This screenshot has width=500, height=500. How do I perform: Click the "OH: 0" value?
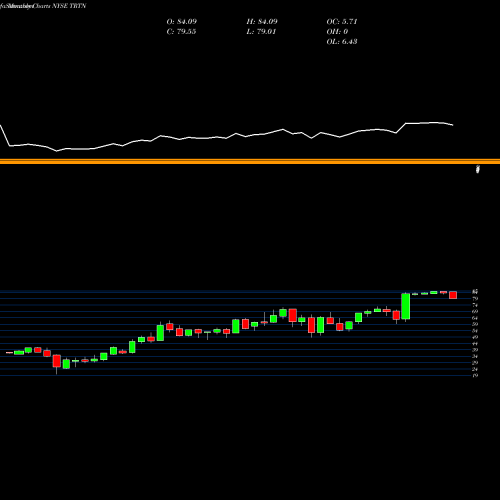pos(337,32)
